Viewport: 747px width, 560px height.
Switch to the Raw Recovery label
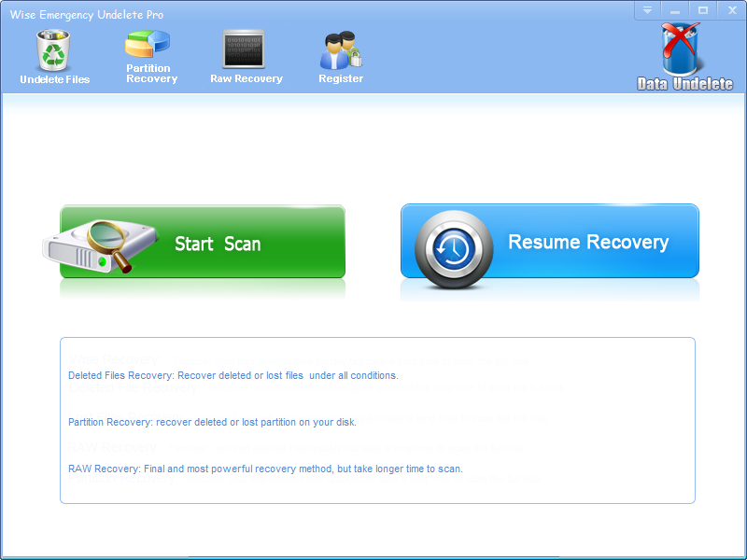247,79
